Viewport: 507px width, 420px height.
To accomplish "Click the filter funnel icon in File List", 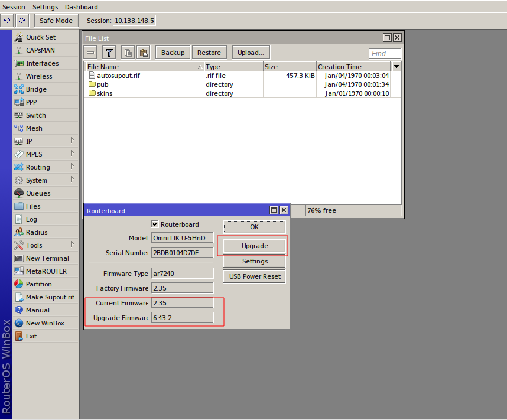I will coord(109,53).
